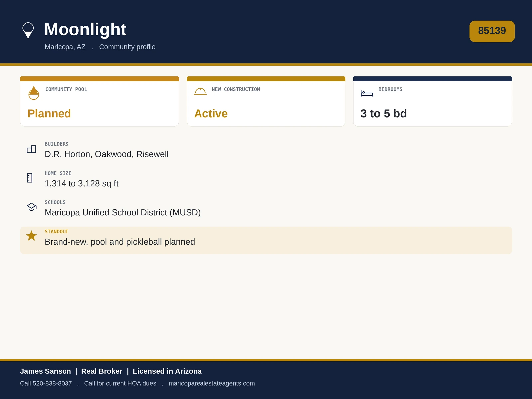Click the ruler icon next to Home Size
Image resolution: width=532 pixels, height=399 pixels.
tap(30, 178)
